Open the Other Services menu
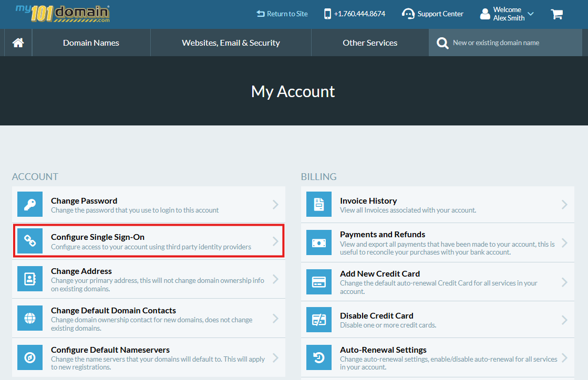The image size is (588, 380). point(369,43)
